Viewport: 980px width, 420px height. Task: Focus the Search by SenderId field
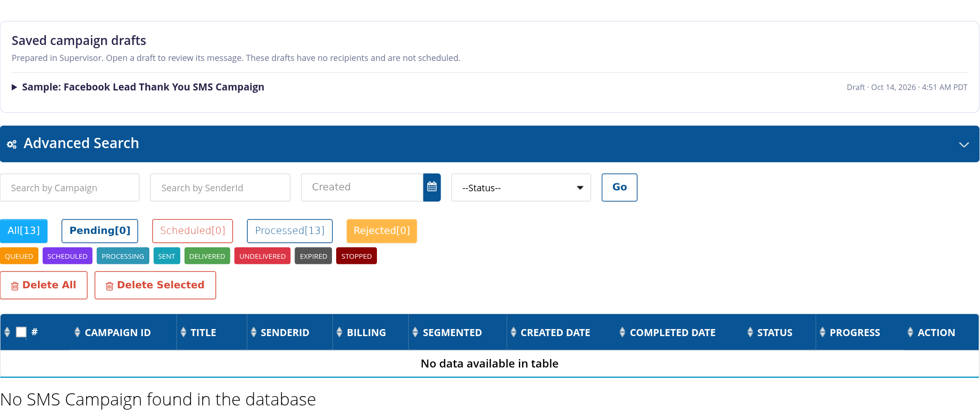pos(220,187)
